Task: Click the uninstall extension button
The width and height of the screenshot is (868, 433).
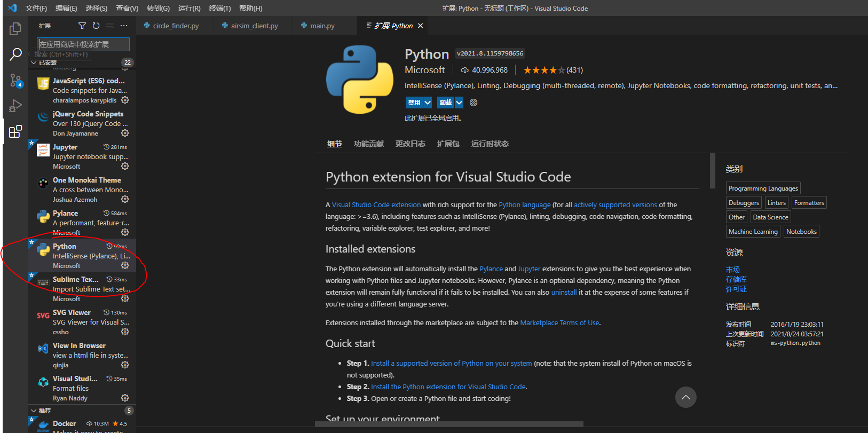Action: pyautogui.click(x=446, y=103)
